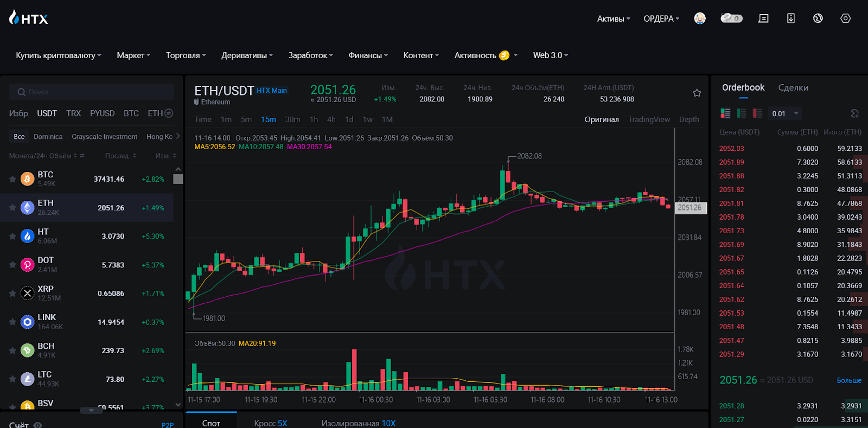Image resolution: width=868 pixels, height=428 pixels.
Task: Click the P2P link
Action: coord(167,425)
